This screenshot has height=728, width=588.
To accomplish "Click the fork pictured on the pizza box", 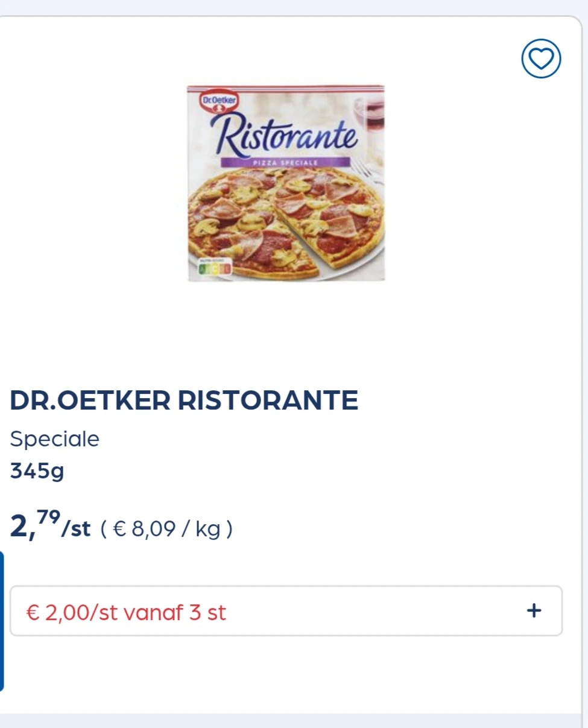I will 368,169.
